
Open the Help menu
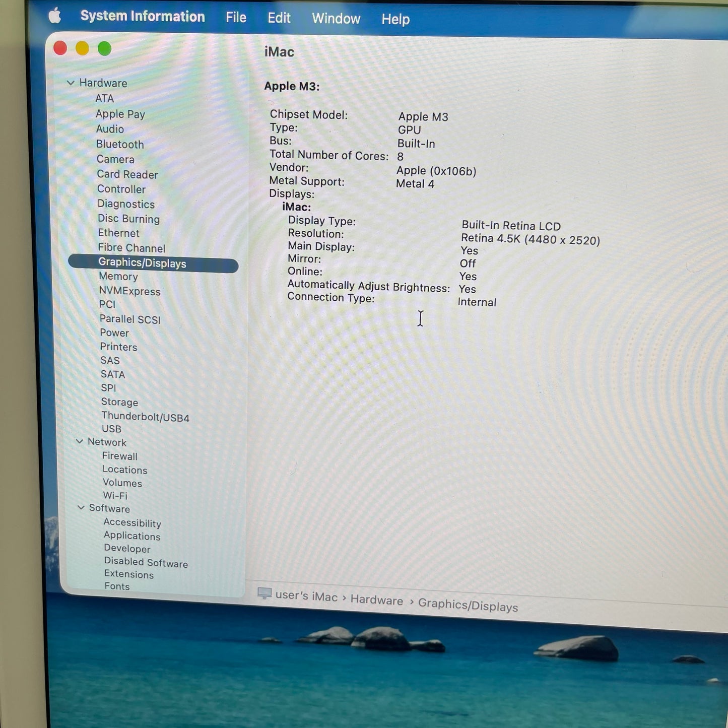point(395,19)
